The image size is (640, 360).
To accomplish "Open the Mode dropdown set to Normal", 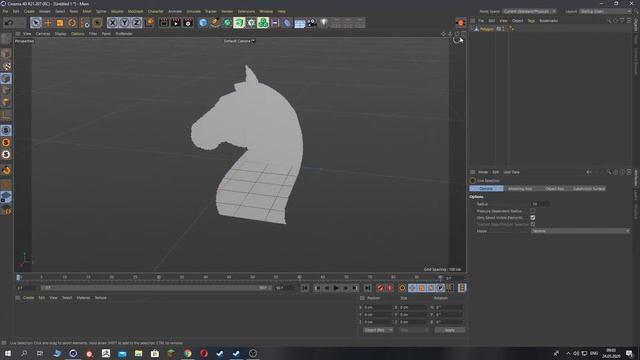I will pyautogui.click(x=580, y=231).
